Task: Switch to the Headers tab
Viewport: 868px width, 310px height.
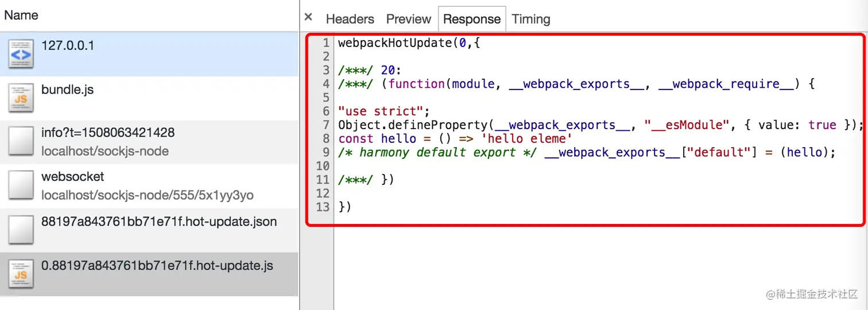Action: (350, 19)
